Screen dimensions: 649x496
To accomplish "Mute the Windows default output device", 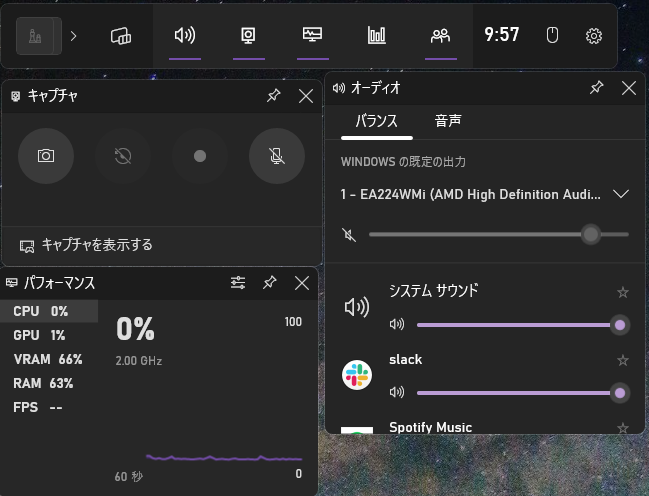I will click(x=349, y=235).
